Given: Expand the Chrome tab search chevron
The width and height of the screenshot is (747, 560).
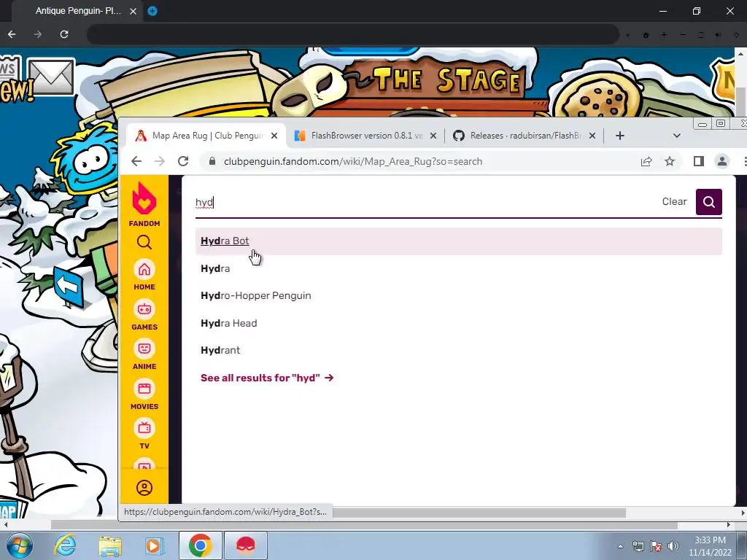Looking at the screenshot, I should pyautogui.click(x=676, y=136).
